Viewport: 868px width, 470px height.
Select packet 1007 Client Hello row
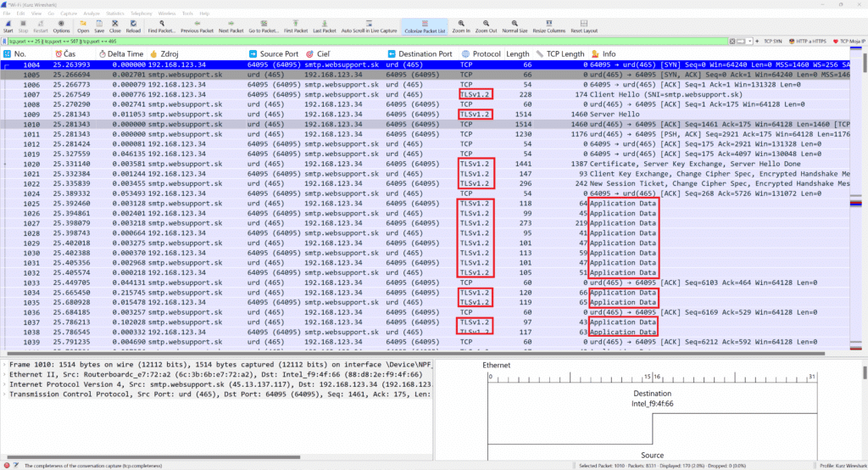tap(426, 95)
